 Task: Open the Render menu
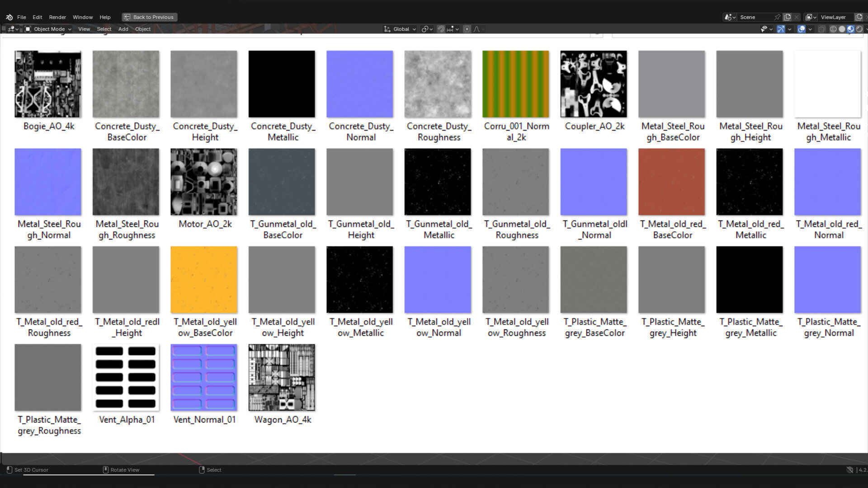pos(57,17)
